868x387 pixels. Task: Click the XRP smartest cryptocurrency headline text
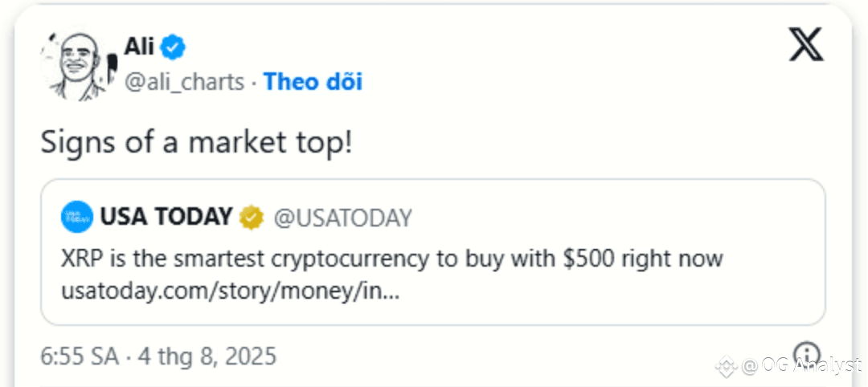point(392,260)
